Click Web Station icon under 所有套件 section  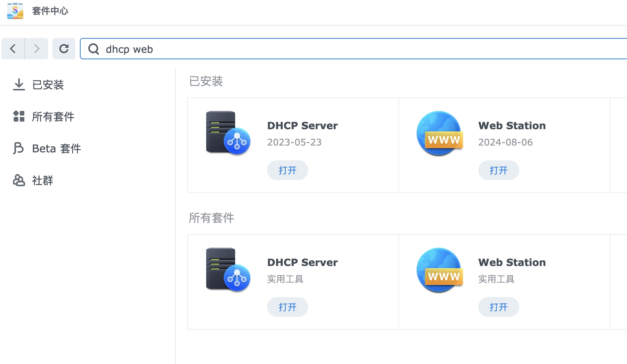439,270
